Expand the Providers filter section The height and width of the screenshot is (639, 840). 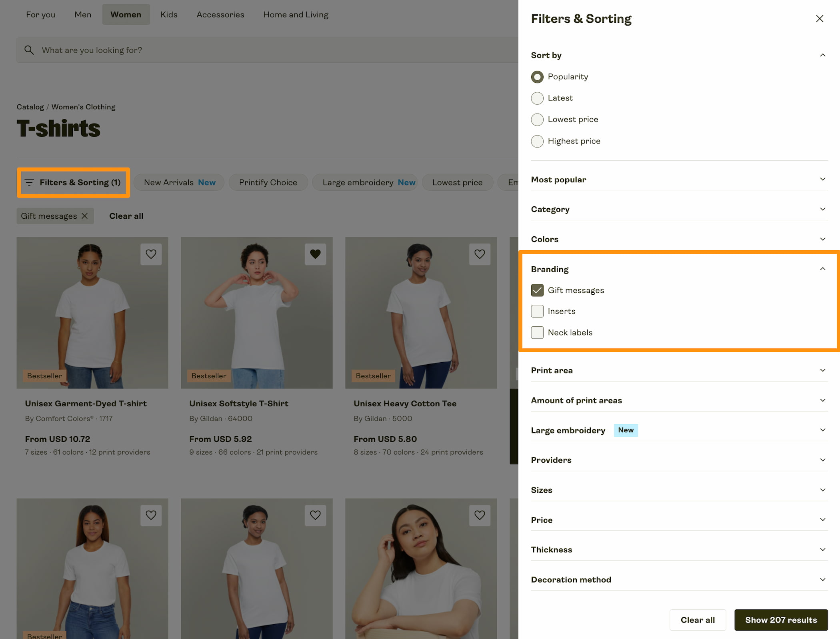[679, 460]
